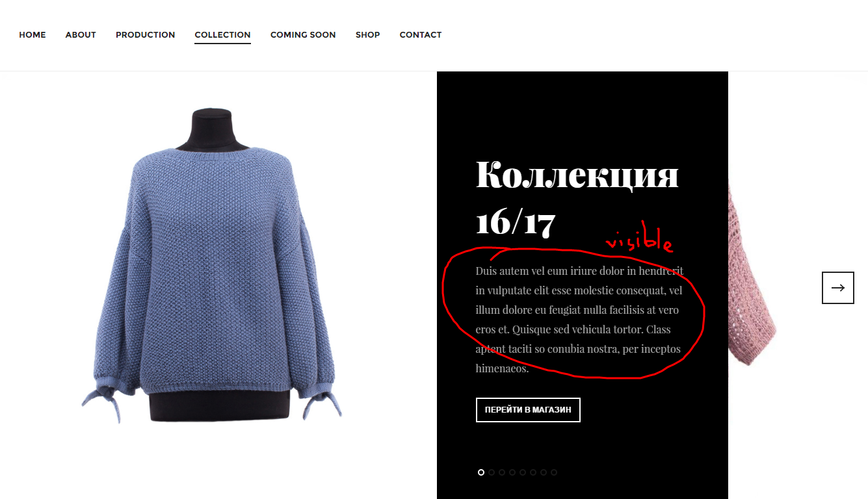Open the CONTACT page link
868x499 pixels.
pyautogui.click(x=421, y=35)
